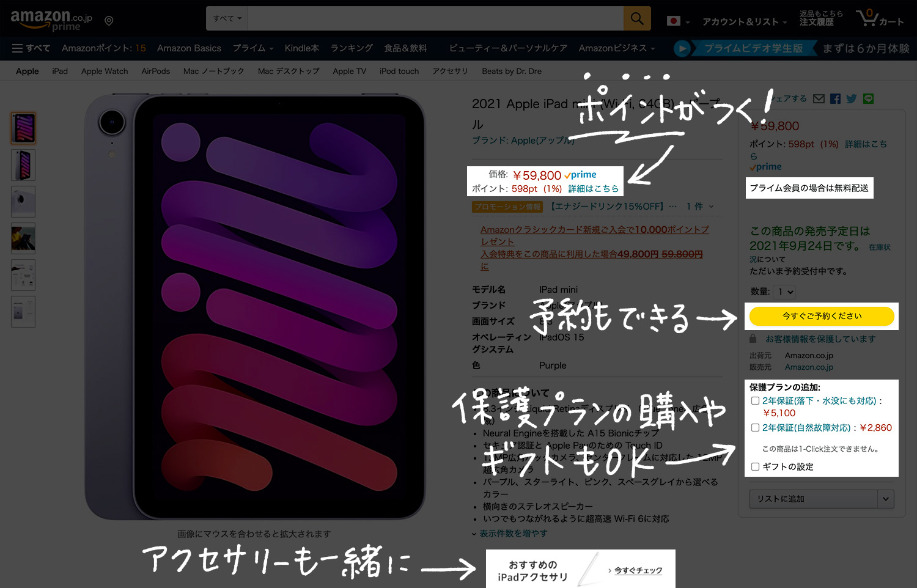The height and width of the screenshot is (588, 917).
Task: Expand the アカウント&リスト menu
Action: click(x=745, y=21)
